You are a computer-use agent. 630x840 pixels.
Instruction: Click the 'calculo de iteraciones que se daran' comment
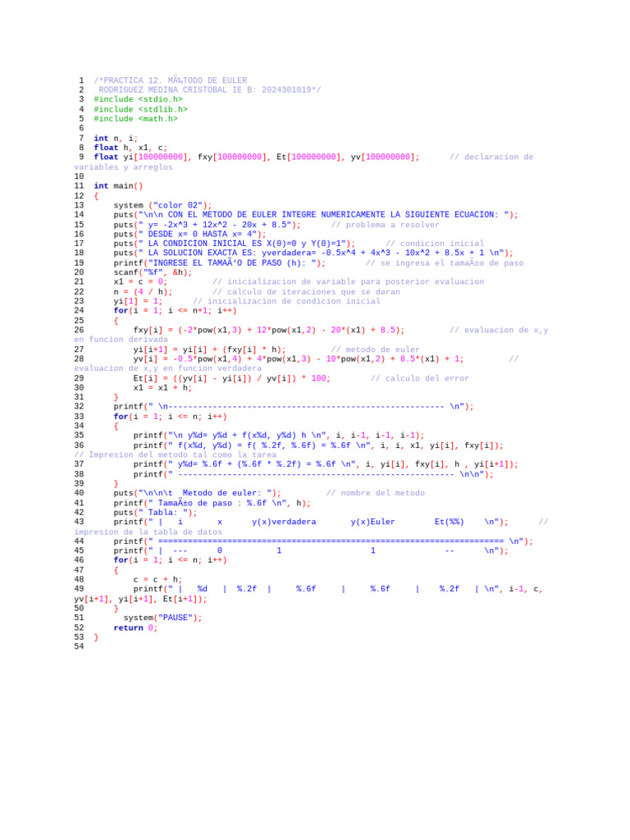[x=306, y=292]
